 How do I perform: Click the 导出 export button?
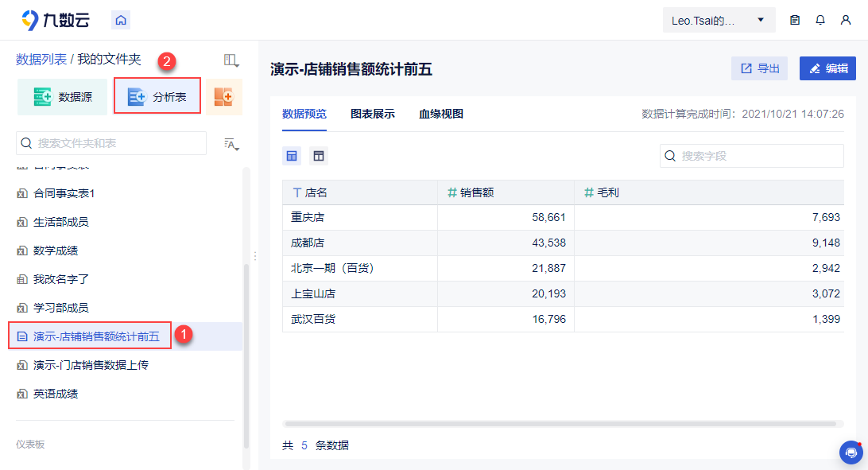point(759,68)
